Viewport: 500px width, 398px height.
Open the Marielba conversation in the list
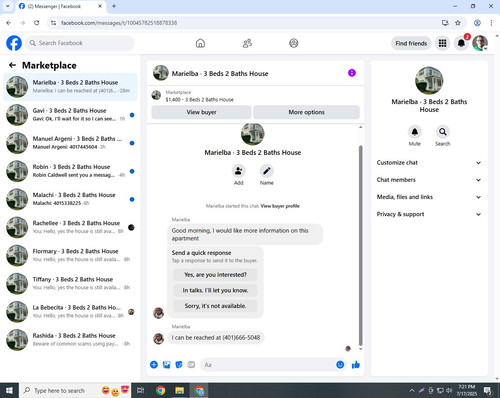pos(70,86)
